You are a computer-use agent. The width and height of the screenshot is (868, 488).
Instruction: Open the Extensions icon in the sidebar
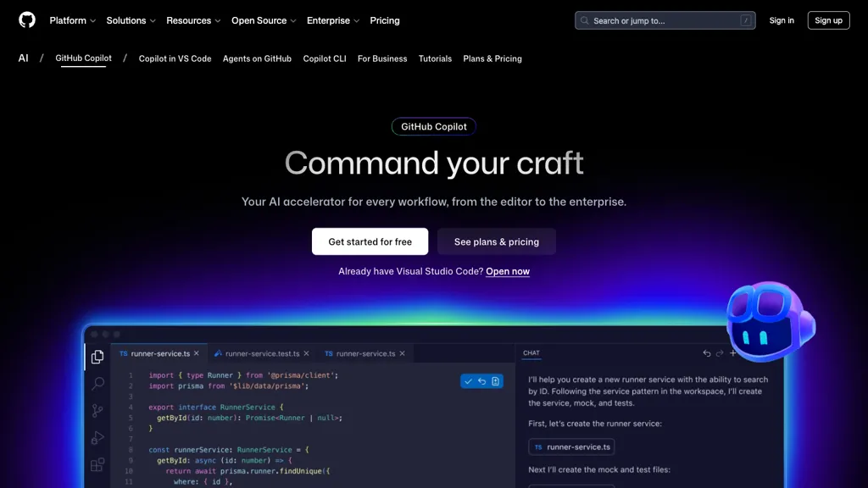(97, 465)
